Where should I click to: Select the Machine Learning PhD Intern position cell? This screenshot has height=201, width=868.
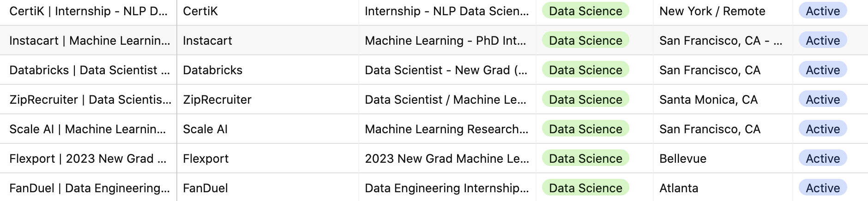tap(447, 41)
